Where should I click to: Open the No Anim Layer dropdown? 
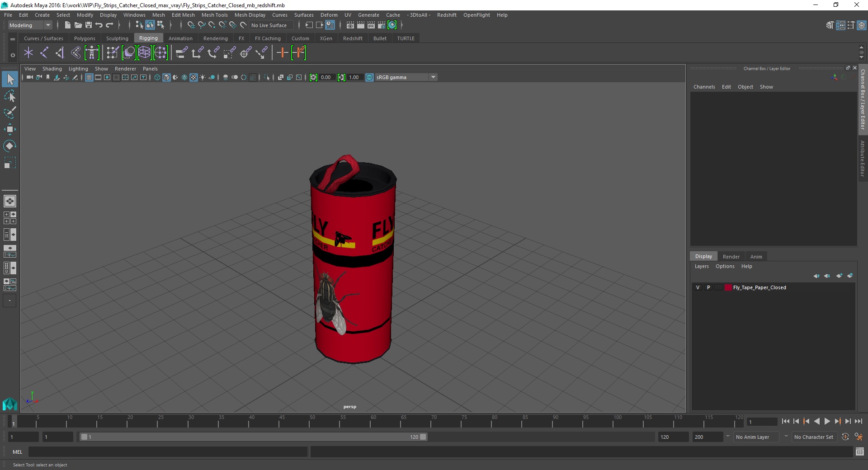tap(756, 437)
